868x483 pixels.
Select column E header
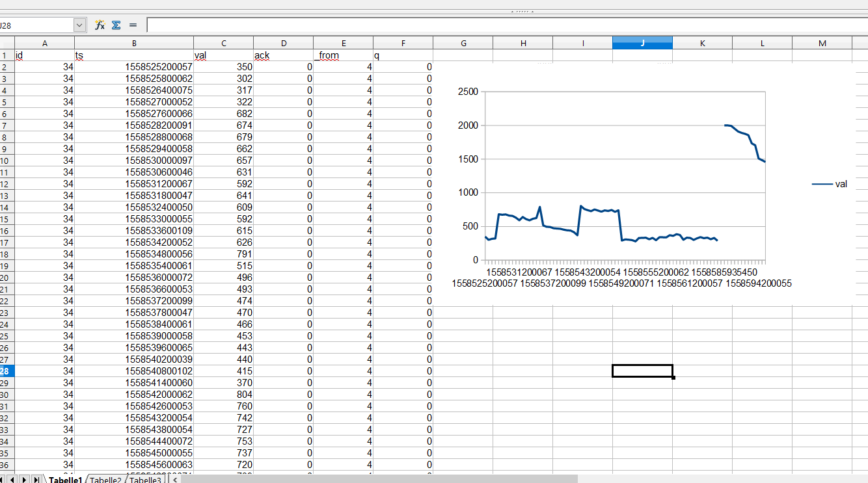point(343,43)
